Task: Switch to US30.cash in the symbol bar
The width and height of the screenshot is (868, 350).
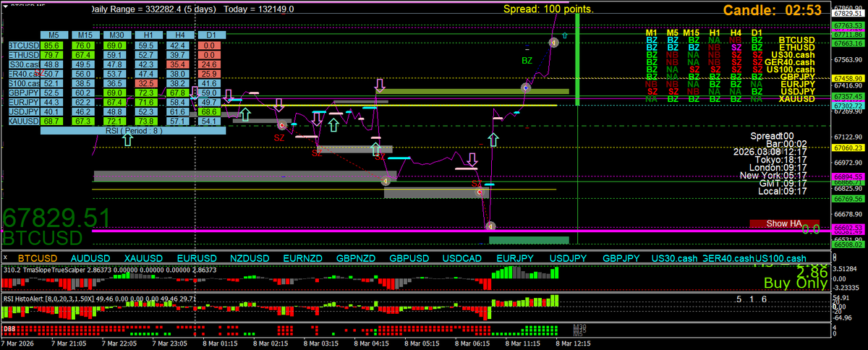Action: [674, 258]
